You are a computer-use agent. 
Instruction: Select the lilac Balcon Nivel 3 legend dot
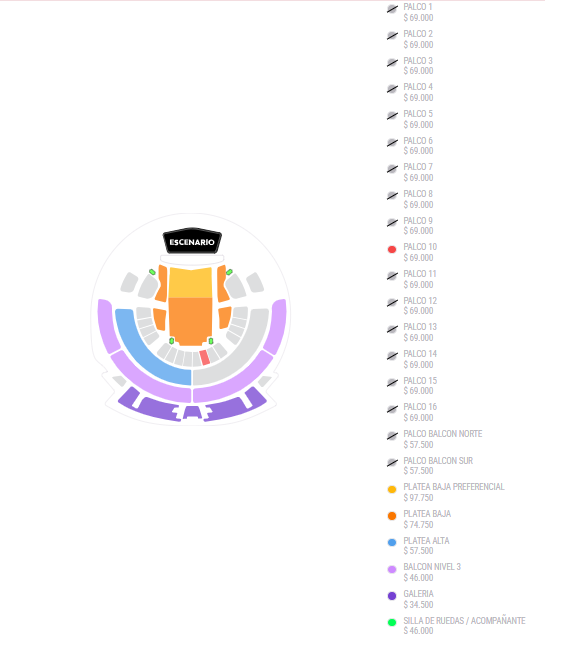[392, 570]
